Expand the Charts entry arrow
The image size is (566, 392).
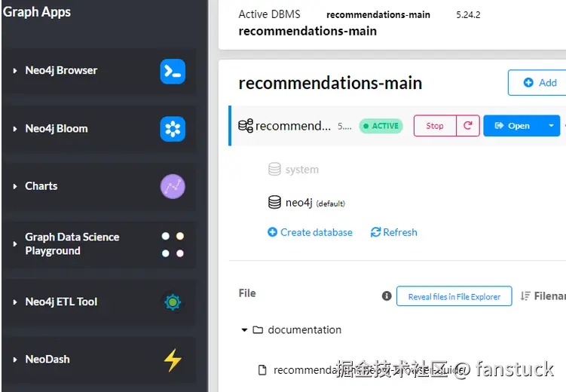15,186
